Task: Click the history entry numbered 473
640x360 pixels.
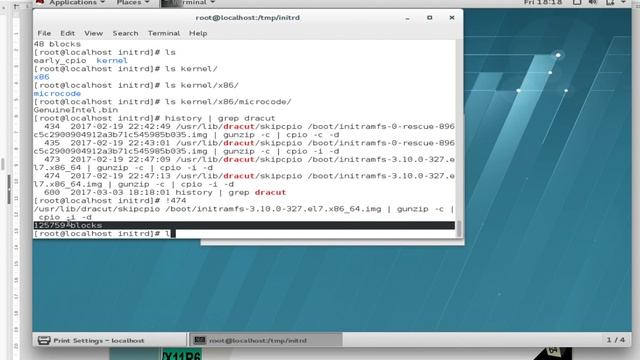Action: [244, 164]
